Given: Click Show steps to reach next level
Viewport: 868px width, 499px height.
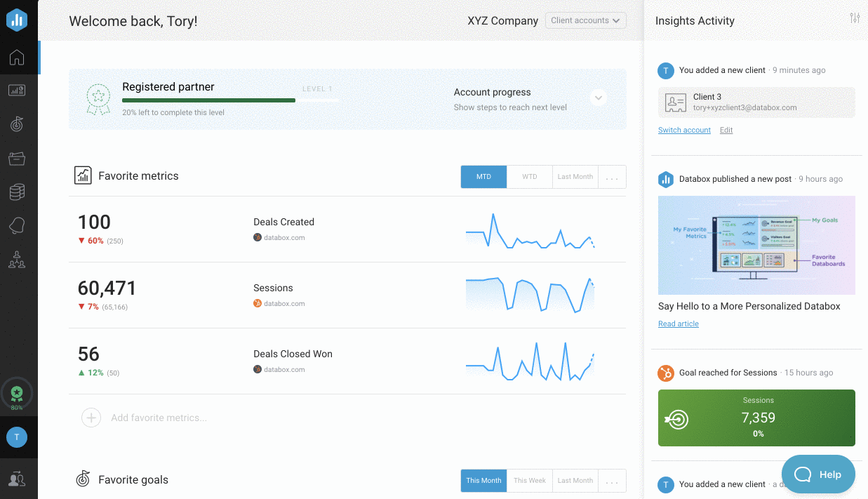Looking at the screenshot, I should tap(510, 107).
